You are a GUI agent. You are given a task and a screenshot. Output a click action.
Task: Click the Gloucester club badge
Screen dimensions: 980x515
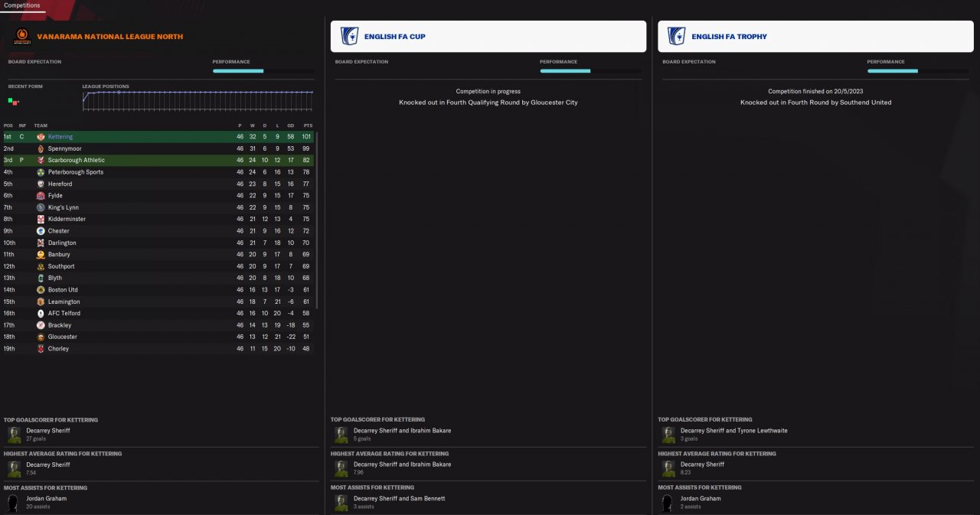[41, 337]
